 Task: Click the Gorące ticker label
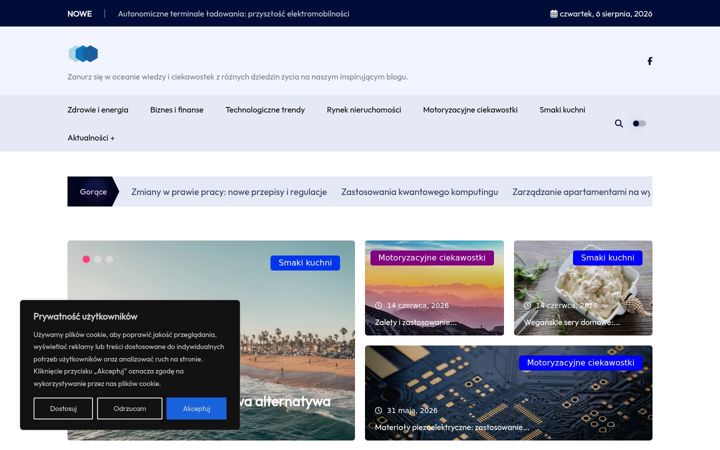(93, 191)
